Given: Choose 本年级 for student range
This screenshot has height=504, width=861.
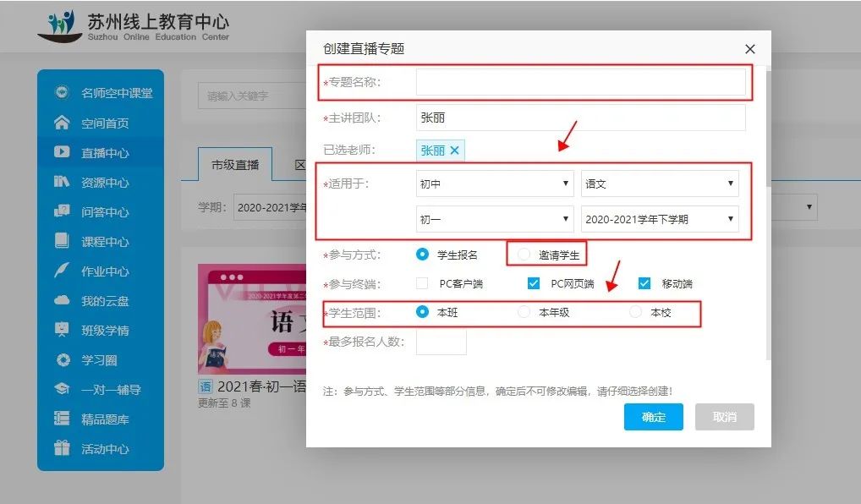Looking at the screenshot, I should coord(523,311).
